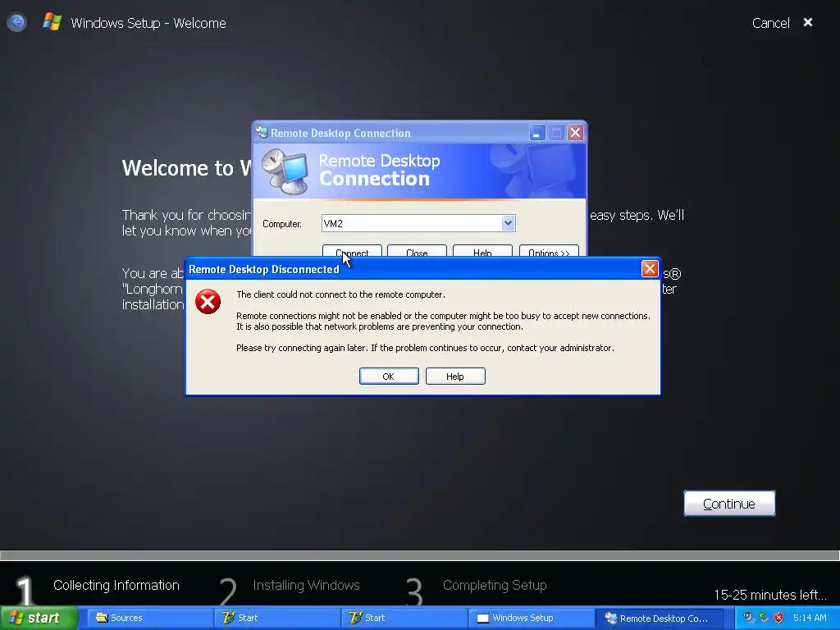Go back using the blue arrow button
This screenshot has width=840, height=630.
tap(16, 22)
